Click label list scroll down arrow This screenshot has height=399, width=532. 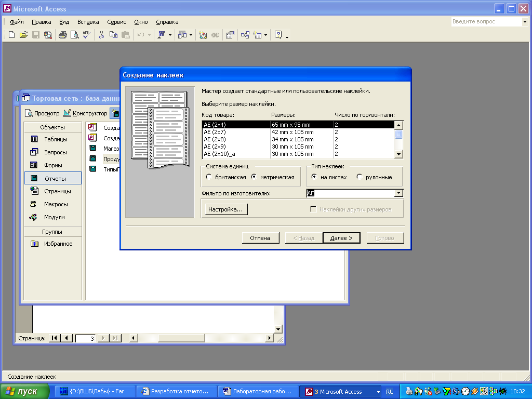point(398,154)
